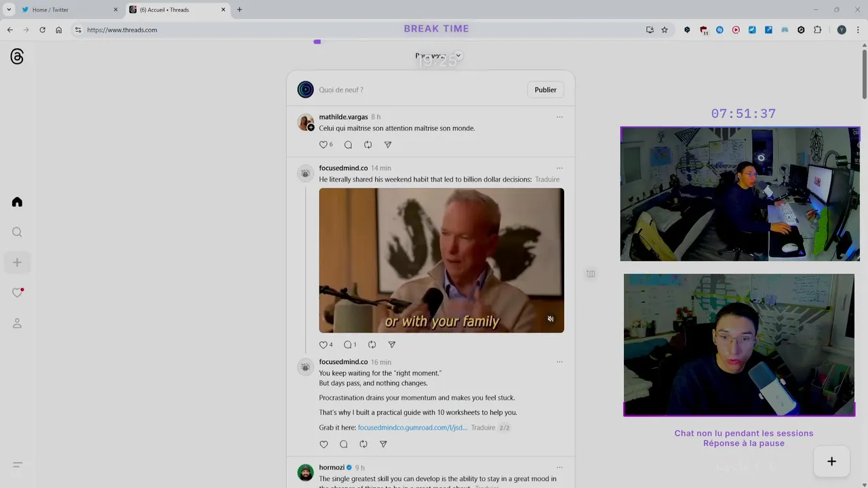The image size is (868, 488).
Task: Click mathilde.vargas avatar
Action: pos(305,122)
